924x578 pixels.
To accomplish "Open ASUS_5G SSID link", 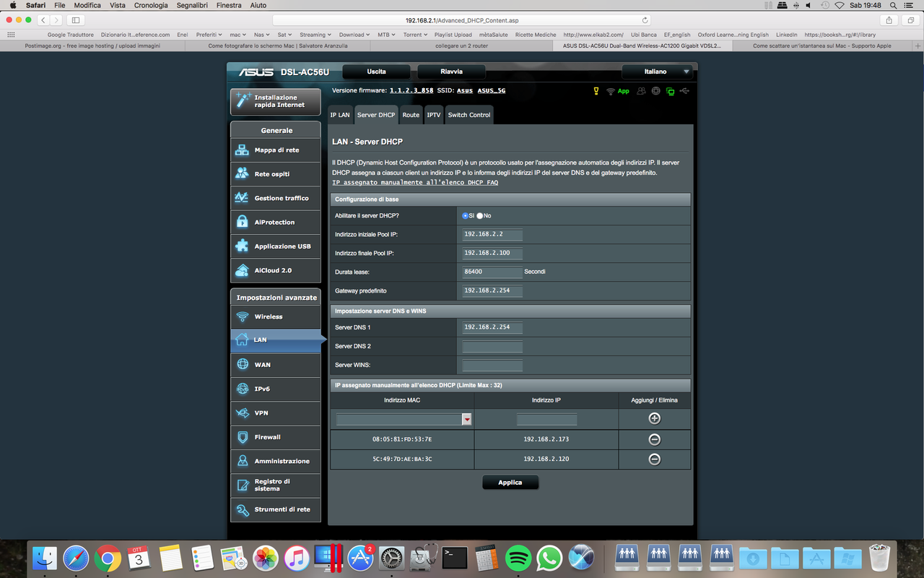I will coord(492,91).
